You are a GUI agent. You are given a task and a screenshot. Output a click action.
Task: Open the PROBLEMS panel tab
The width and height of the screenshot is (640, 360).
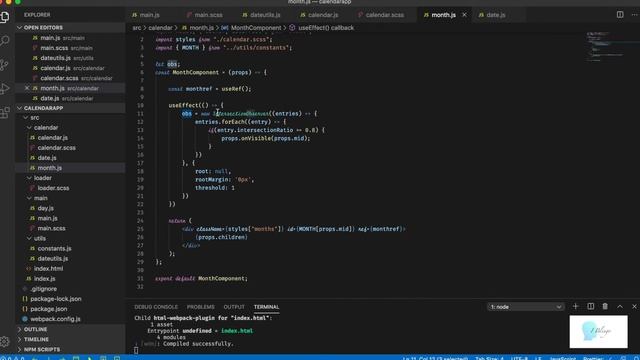click(200, 307)
